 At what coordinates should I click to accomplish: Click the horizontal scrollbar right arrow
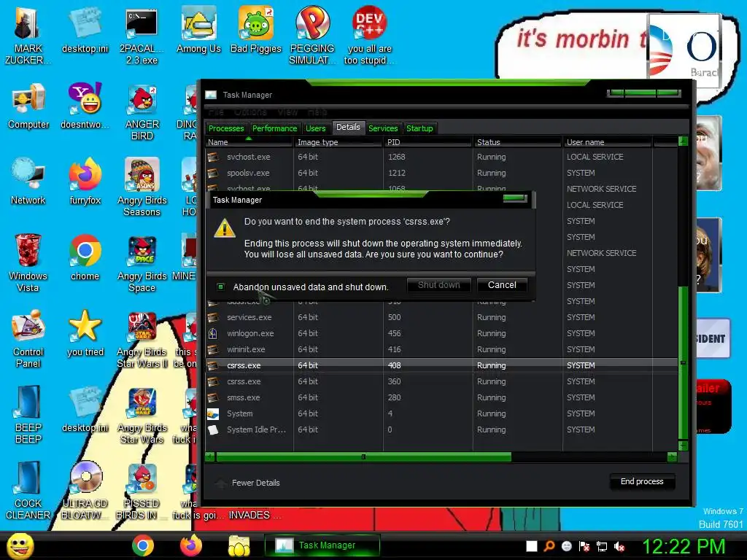(x=672, y=457)
